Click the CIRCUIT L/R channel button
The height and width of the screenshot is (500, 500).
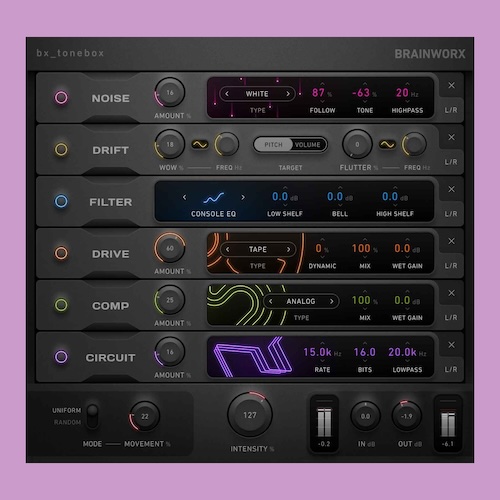click(451, 369)
